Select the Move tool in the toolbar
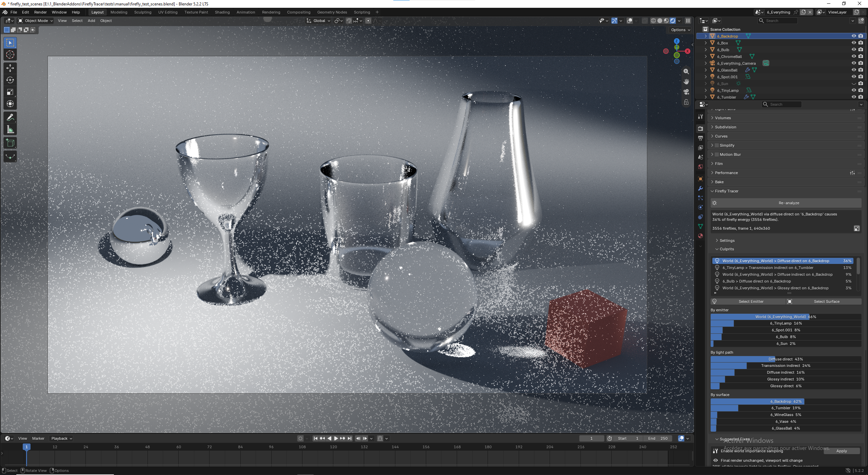The height and width of the screenshot is (475, 868). [x=10, y=68]
